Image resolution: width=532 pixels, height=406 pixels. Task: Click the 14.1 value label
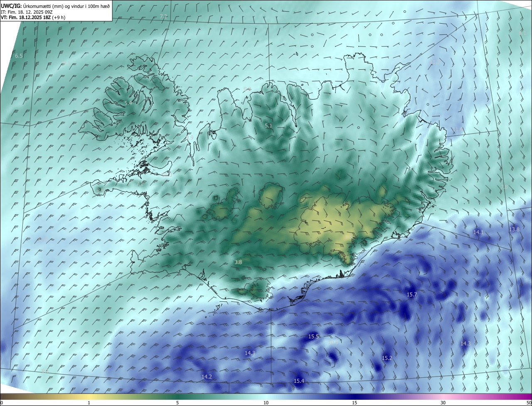[x=478, y=232]
